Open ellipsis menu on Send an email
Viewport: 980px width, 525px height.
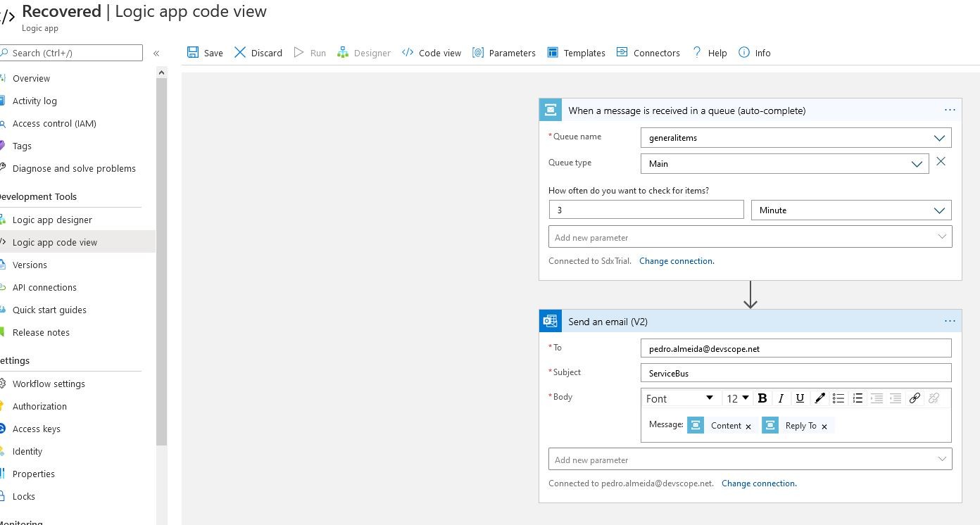tap(950, 321)
